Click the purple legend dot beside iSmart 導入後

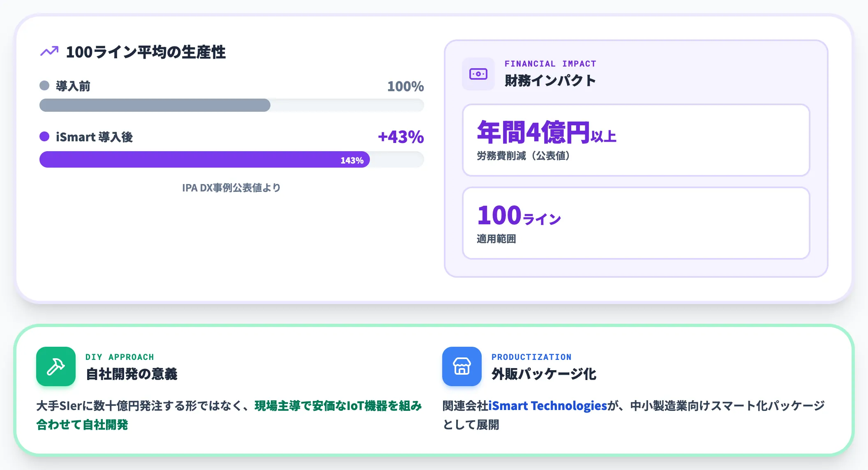[44, 136]
